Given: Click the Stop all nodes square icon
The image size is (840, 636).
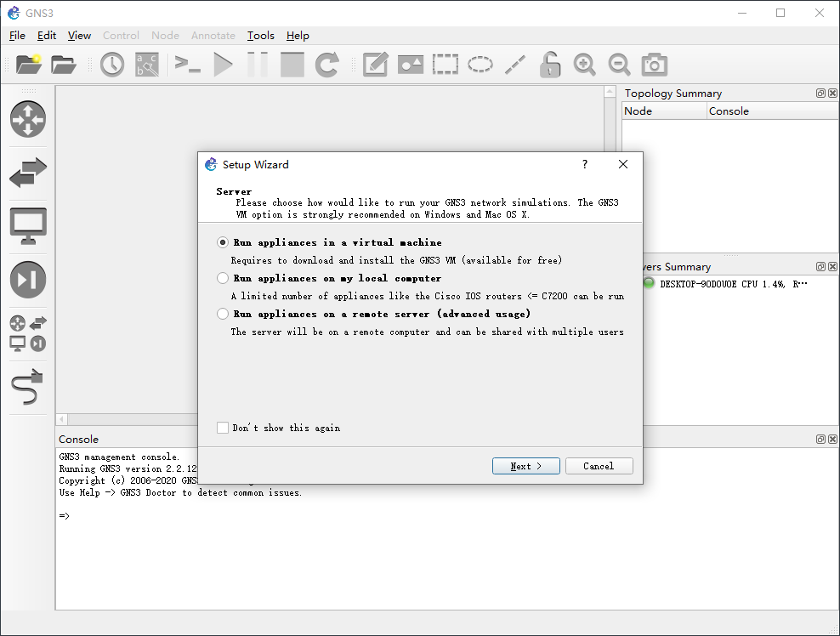Looking at the screenshot, I should click(292, 65).
